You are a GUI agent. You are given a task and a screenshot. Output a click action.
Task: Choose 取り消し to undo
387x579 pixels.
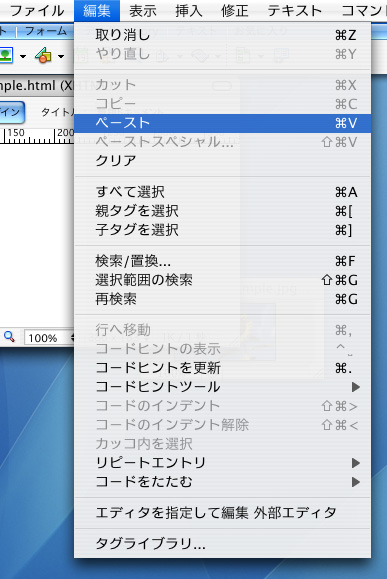[222, 35]
